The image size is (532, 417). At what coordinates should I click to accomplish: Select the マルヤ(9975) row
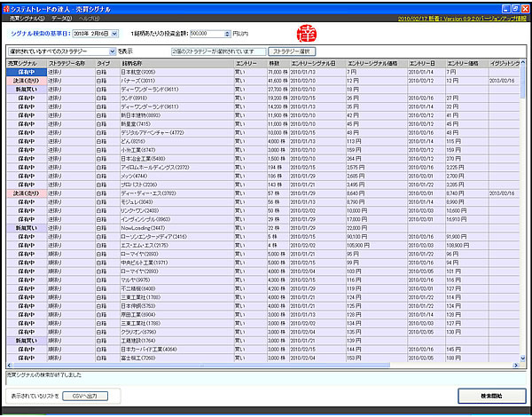(263, 279)
